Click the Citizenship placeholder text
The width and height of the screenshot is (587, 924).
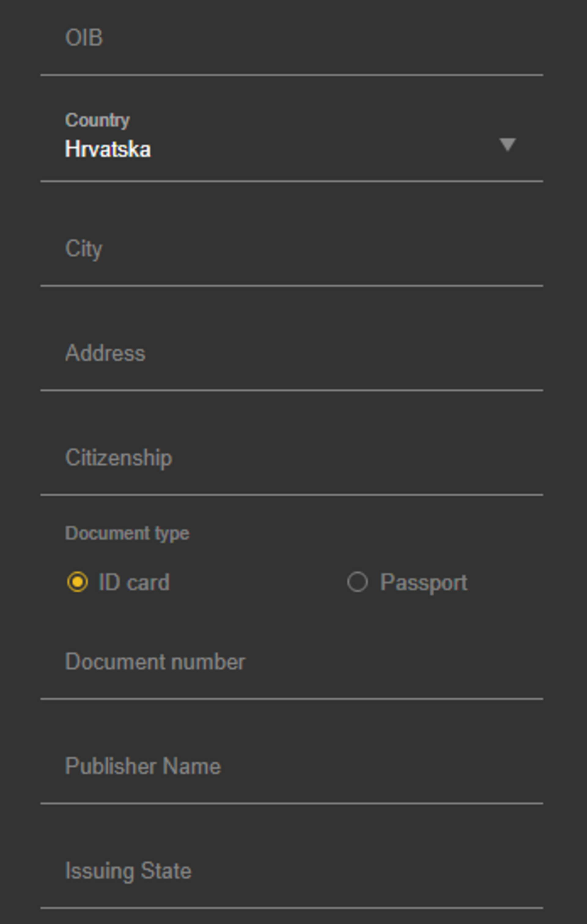pyautogui.click(x=119, y=458)
